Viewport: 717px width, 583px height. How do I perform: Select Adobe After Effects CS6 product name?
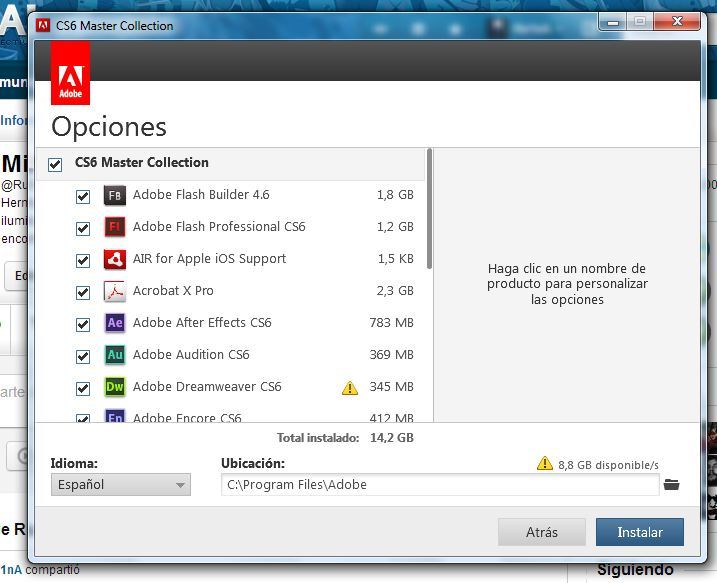(202, 323)
